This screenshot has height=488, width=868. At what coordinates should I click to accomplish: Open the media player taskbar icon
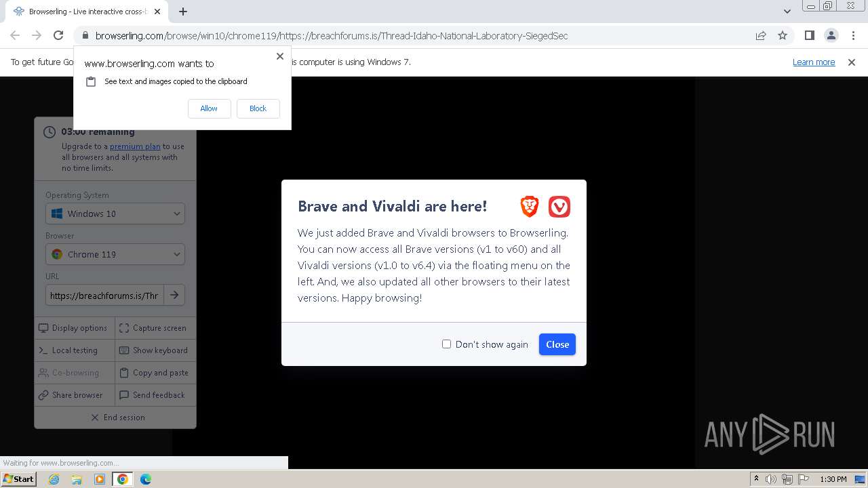(100, 479)
